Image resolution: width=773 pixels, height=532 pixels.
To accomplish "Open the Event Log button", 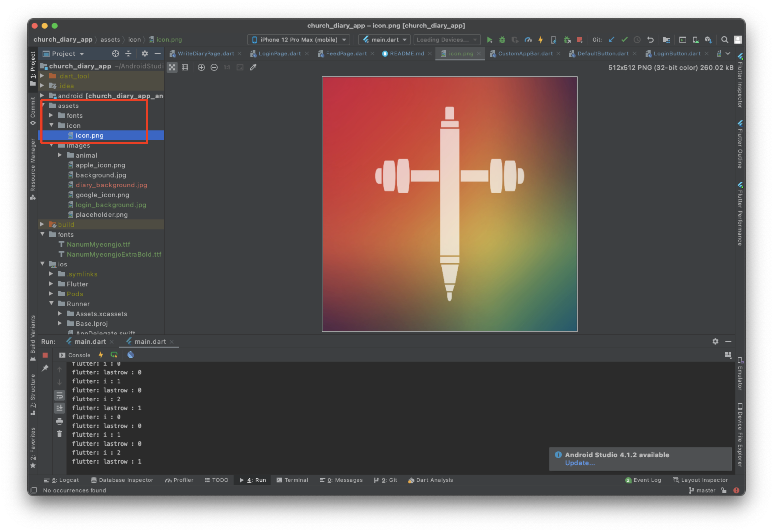I will point(643,480).
